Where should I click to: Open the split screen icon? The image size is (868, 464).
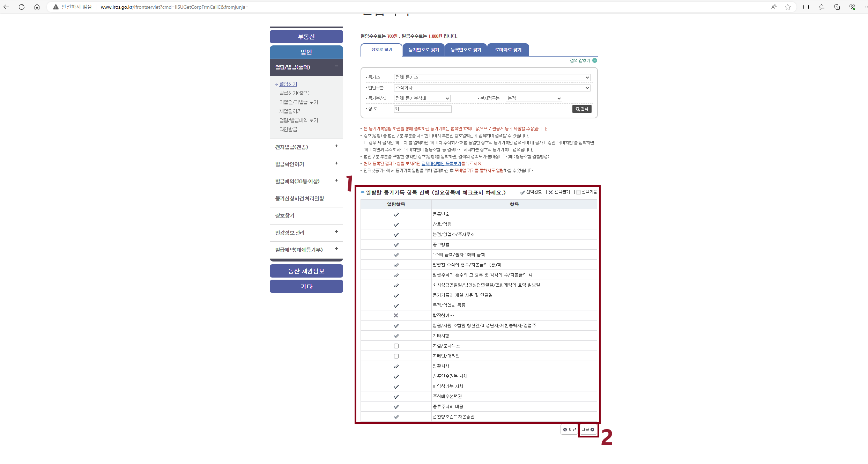point(806,7)
